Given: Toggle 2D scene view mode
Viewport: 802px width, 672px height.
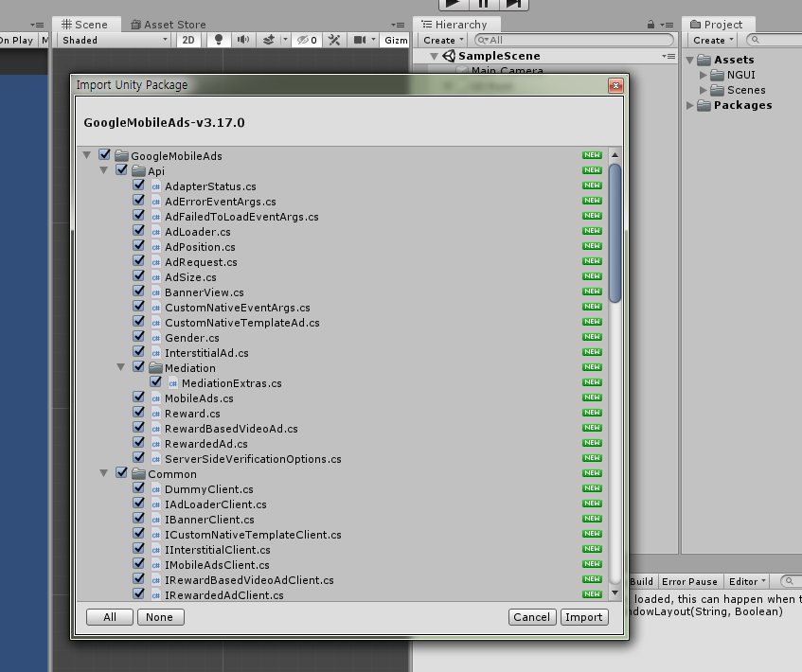Looking at the screenshot, I should 188,40.
